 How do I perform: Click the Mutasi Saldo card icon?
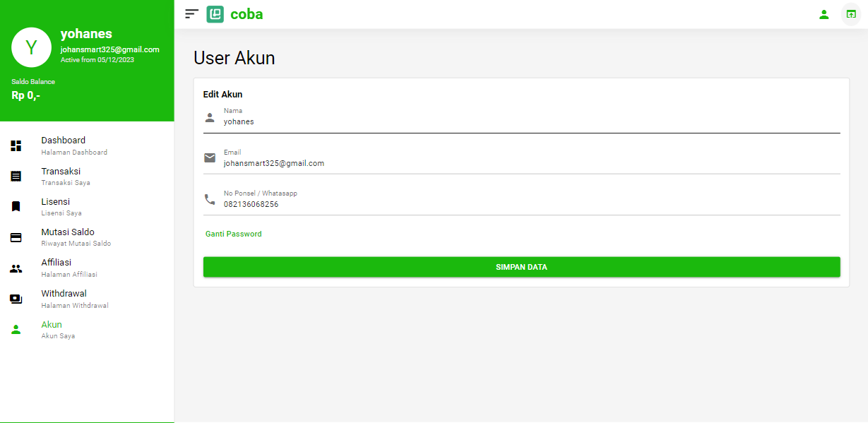16,237
